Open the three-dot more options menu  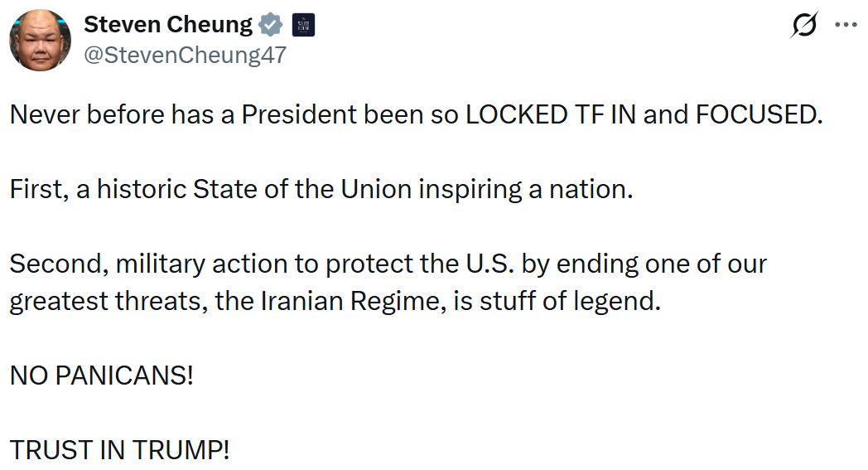click(846, 25)
